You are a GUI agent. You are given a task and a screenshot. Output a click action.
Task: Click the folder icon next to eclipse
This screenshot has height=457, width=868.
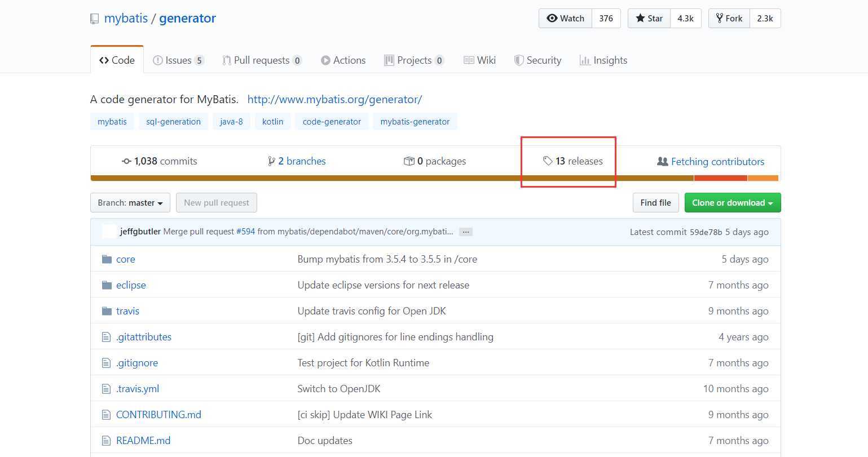click(x=107, y=285)
